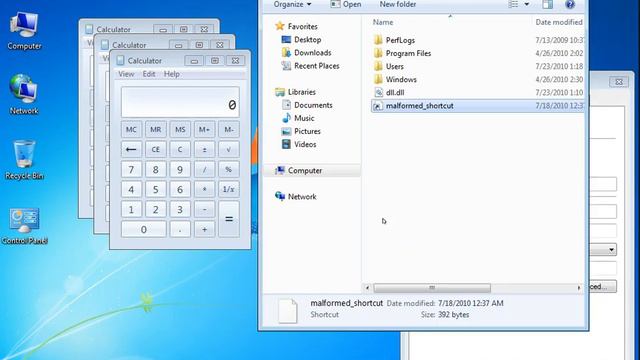Click the reciprocal 1/x key
Screen dimensions: 640x360
[229, 189]
